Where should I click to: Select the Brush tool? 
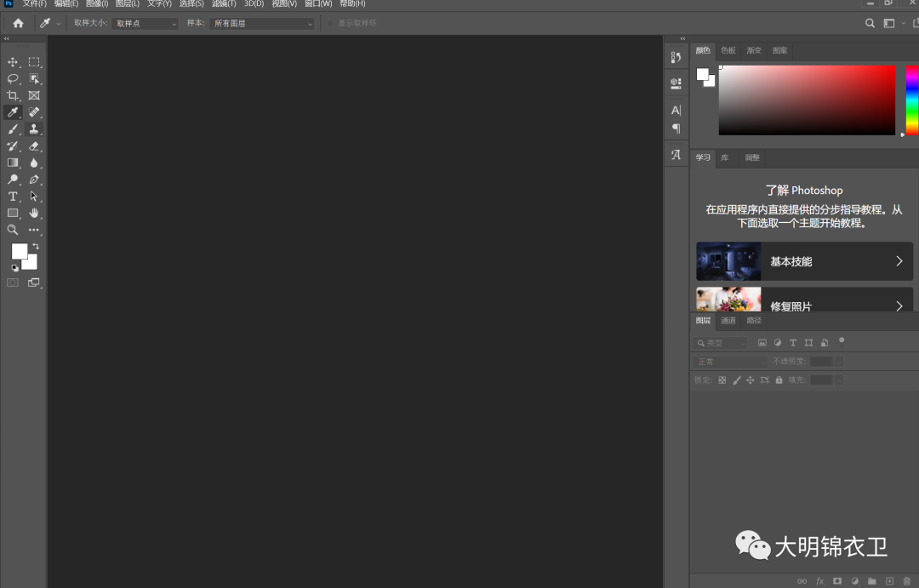point(12,129)
